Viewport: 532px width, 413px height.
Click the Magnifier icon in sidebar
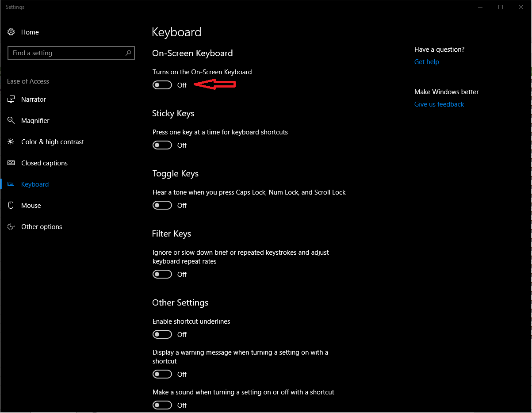click(x=11, y=121)
